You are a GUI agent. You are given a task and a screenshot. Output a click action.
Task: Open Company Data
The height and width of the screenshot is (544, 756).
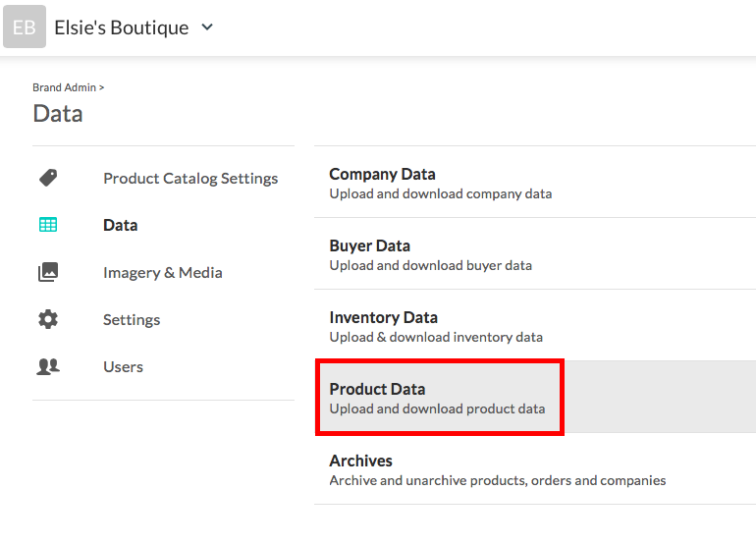pyautogui.click(x=382, y=174)
